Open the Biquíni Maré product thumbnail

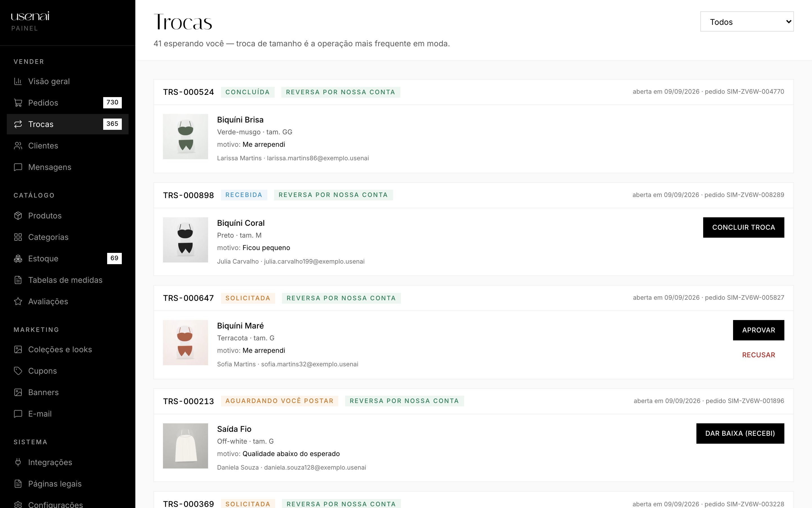click(x=186, y=343)
